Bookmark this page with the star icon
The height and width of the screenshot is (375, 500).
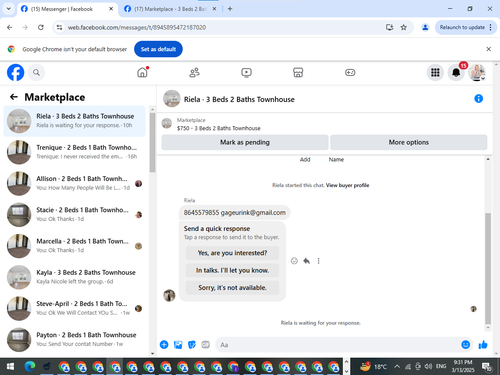pyautogui.click(x=404, y=27)
